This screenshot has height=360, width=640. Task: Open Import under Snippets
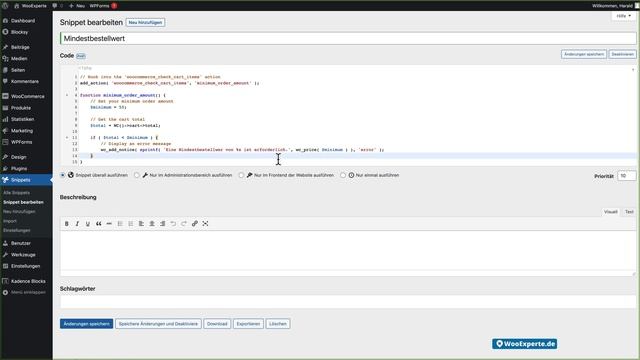(10, 221)
